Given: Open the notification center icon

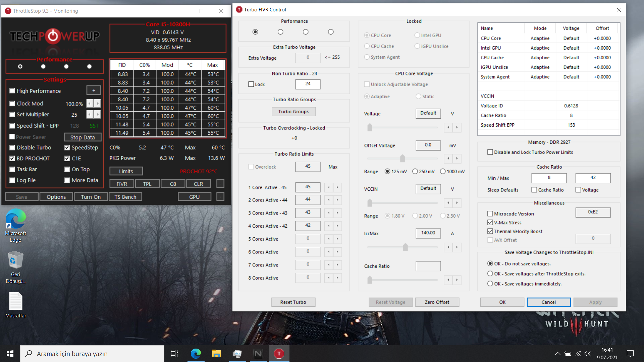Looking at the screenshot, I should [630, 354].
